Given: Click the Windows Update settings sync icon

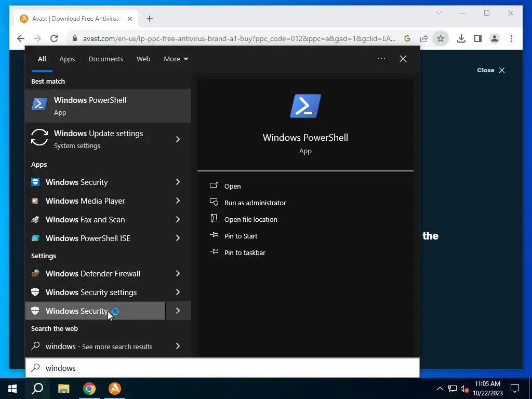Looking at the screenshot, I should point(39,137).
